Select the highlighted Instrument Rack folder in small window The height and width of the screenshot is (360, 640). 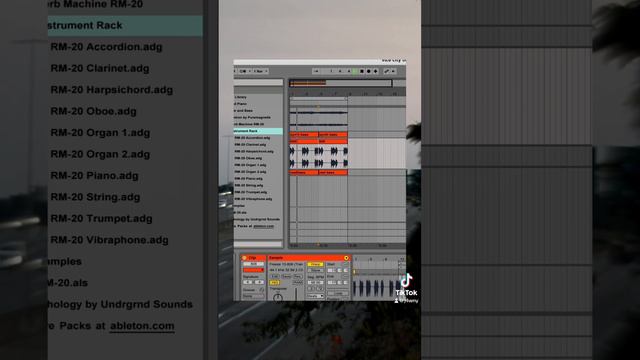(258, 131)
